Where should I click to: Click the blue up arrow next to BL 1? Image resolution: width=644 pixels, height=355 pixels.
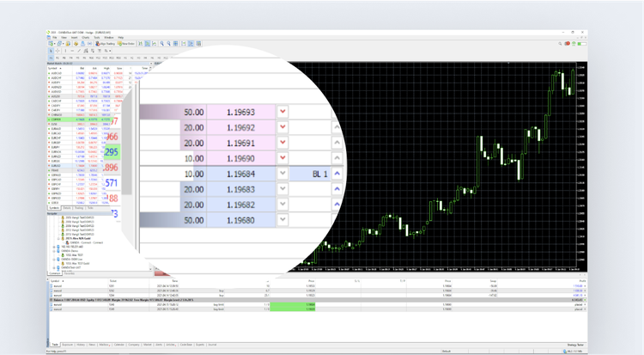pyautogui.click(x=337, y=174)
